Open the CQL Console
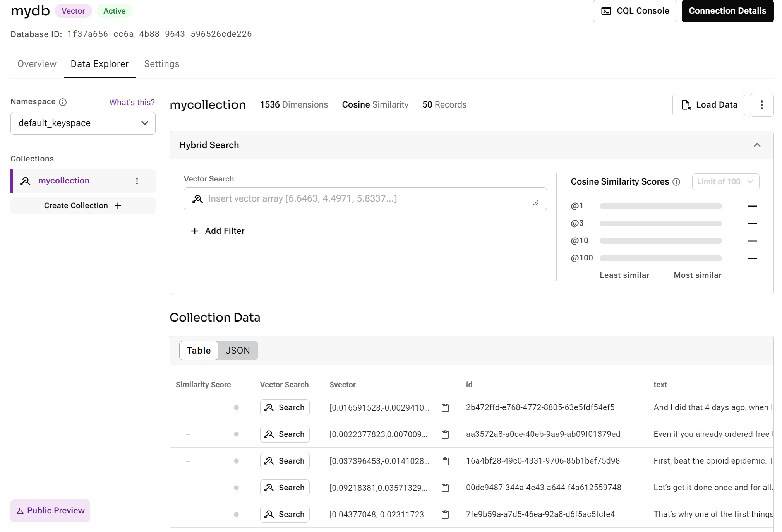 click(635, 11)
